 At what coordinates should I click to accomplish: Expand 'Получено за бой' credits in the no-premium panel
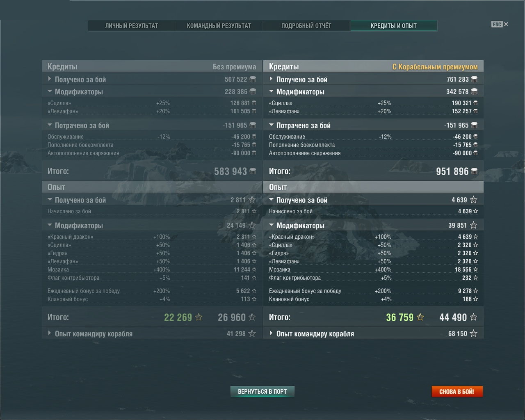click(x=50, y=79)
